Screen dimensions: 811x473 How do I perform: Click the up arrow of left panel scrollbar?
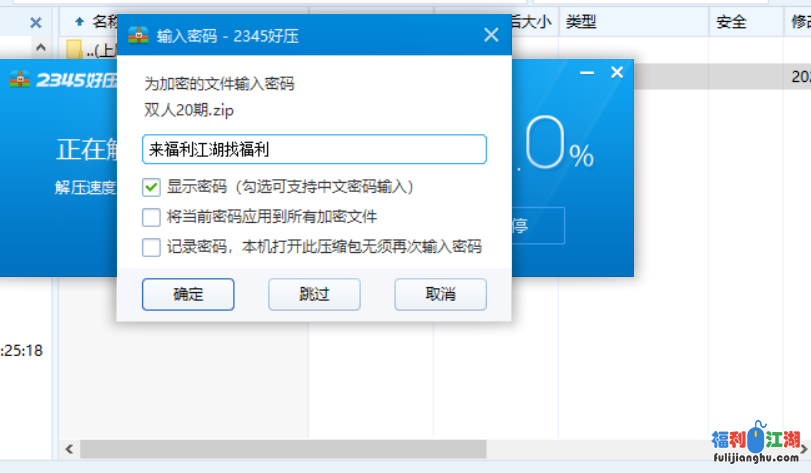41,48
